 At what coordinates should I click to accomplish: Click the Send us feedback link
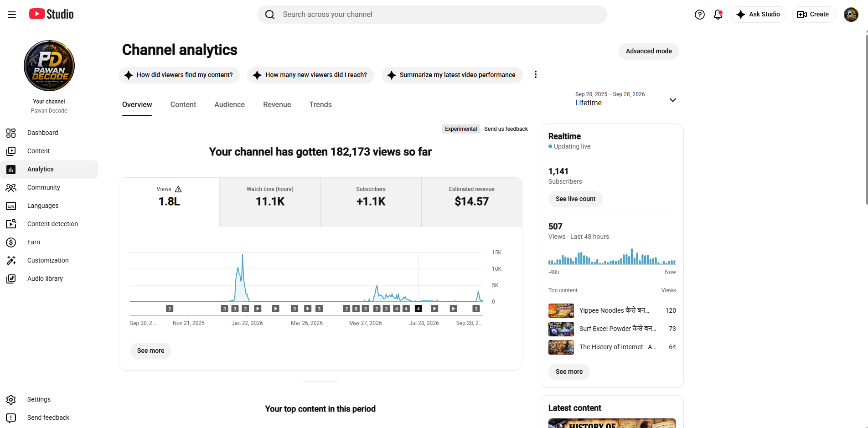coord(506,129)
